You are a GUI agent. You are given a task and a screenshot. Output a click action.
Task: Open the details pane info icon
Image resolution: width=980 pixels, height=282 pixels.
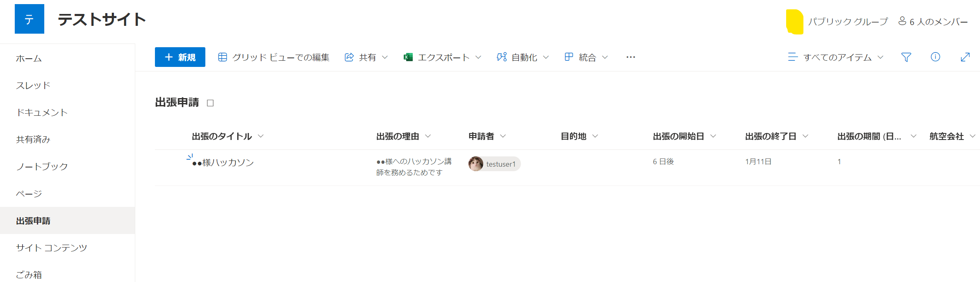click(x=935, y=57)
